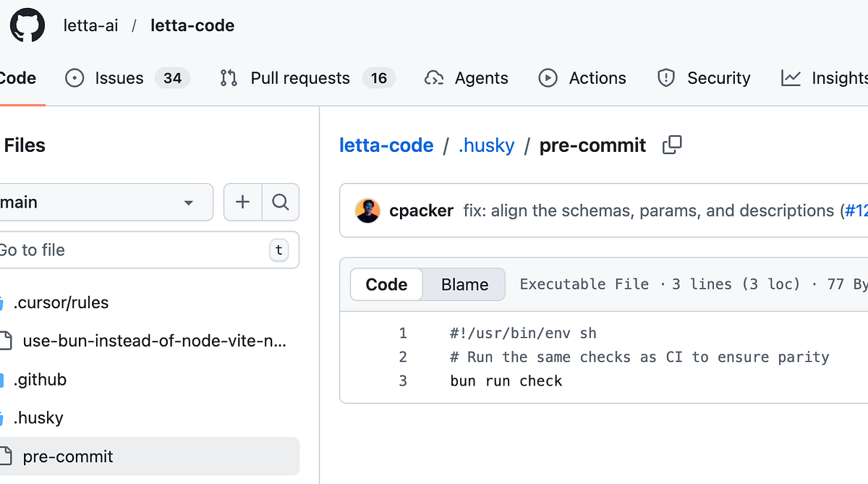Screen dimensions: 868x484
Task: Select the Code view toggle
Action: coord(386,284)
